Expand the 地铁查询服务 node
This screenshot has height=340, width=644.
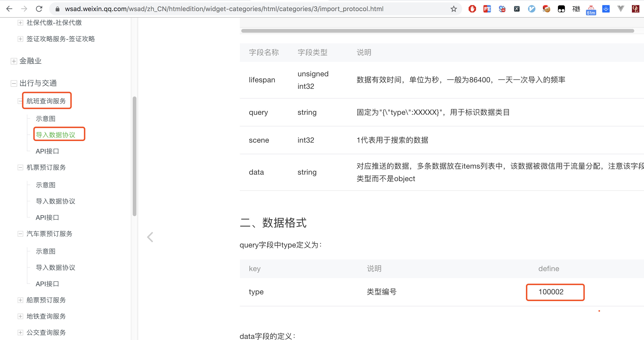tap(20, 316)
